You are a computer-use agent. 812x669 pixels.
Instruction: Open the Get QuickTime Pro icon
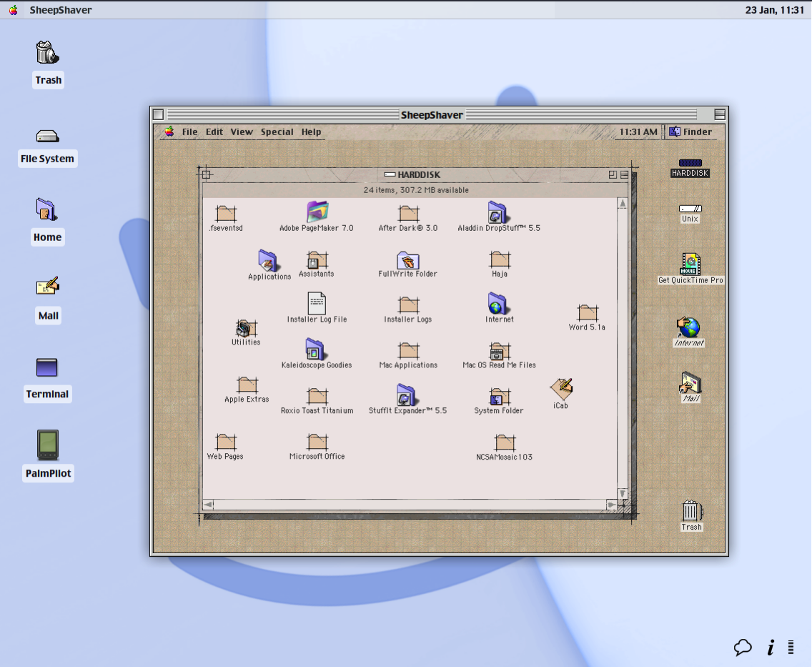pyautogui.click(x=690, y=264)
